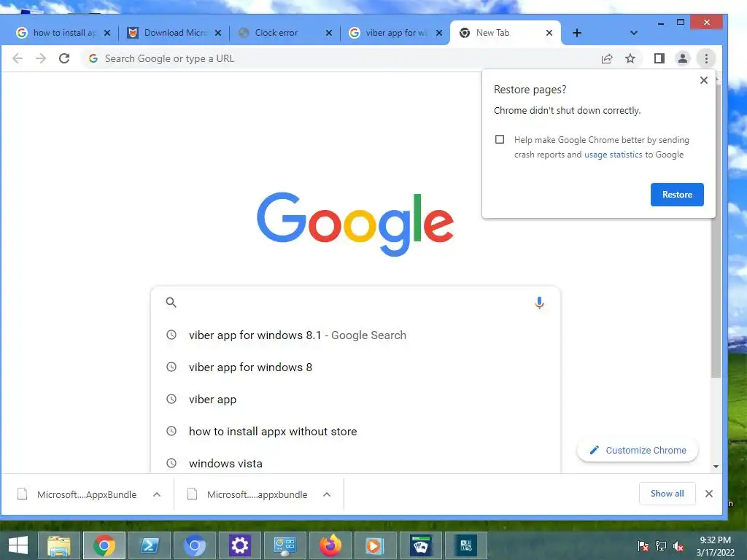Expand the tab search chevron
The image size is (747, 560).
click(634, 33)
